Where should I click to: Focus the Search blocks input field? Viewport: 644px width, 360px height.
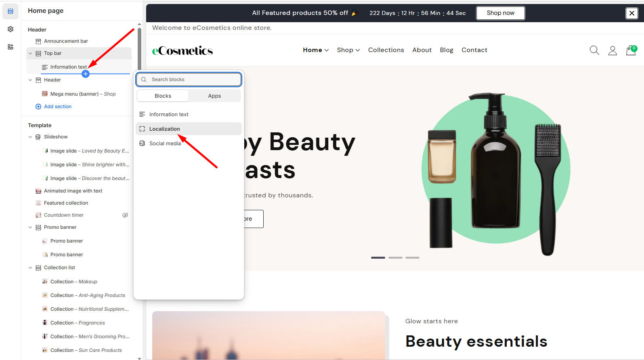coord(189,80)
